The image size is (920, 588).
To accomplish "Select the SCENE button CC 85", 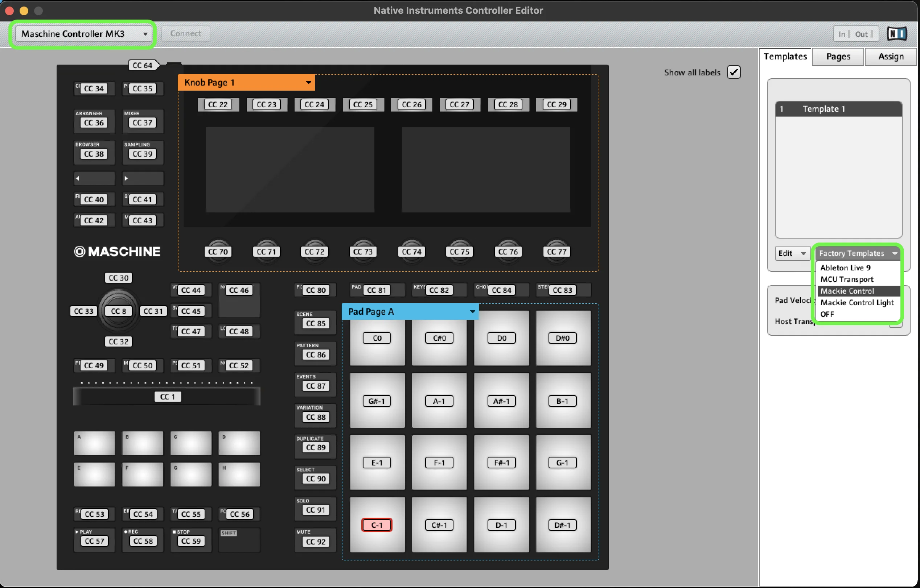I will [315, 322].
